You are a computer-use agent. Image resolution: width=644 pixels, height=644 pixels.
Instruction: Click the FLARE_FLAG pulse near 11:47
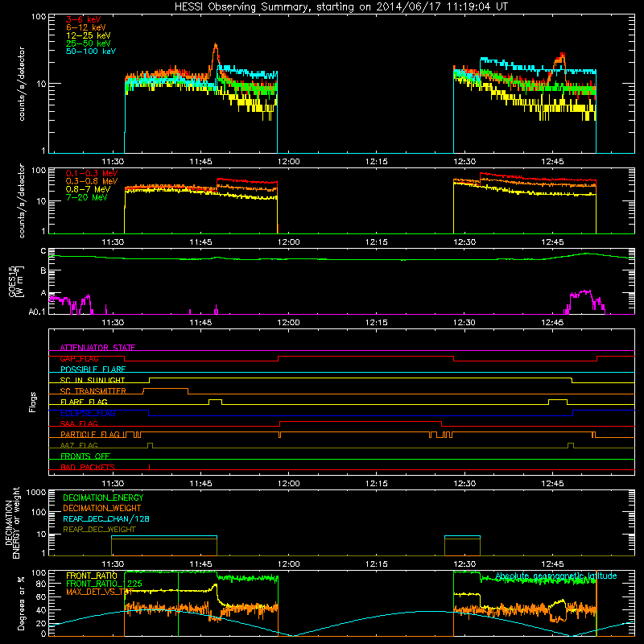pyautogui.click(x=215, y=401)
